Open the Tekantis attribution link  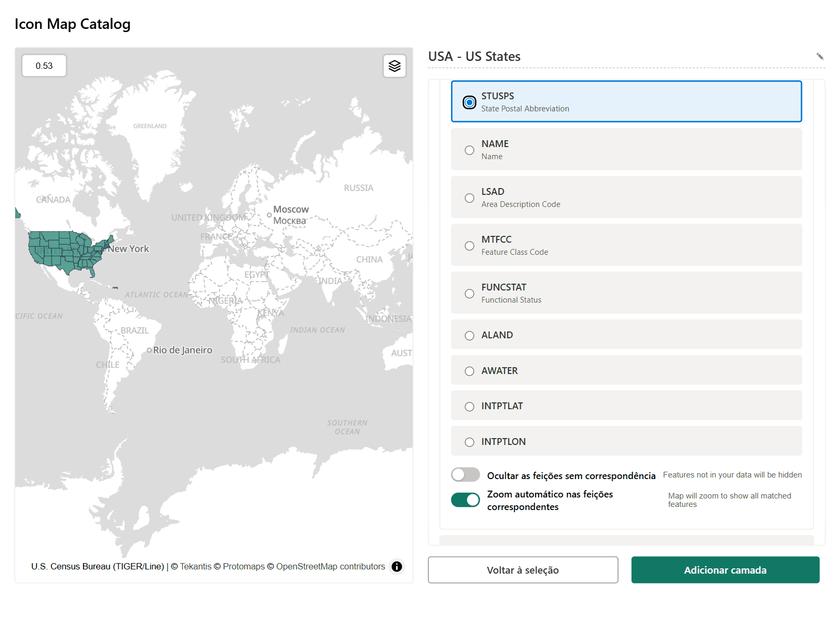coord(195,566)
